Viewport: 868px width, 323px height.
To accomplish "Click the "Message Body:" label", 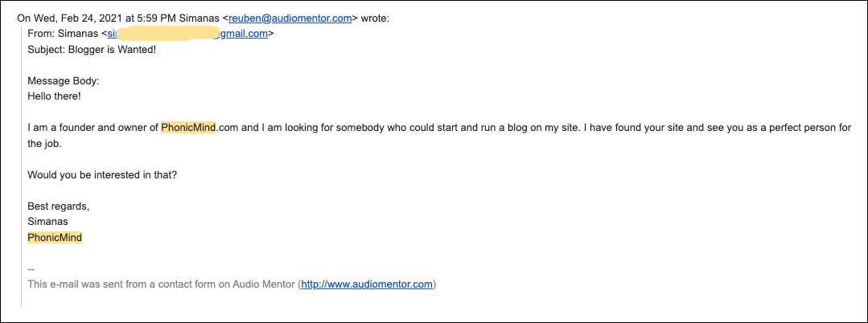I will pyautogui.click(x=64, y=80).
